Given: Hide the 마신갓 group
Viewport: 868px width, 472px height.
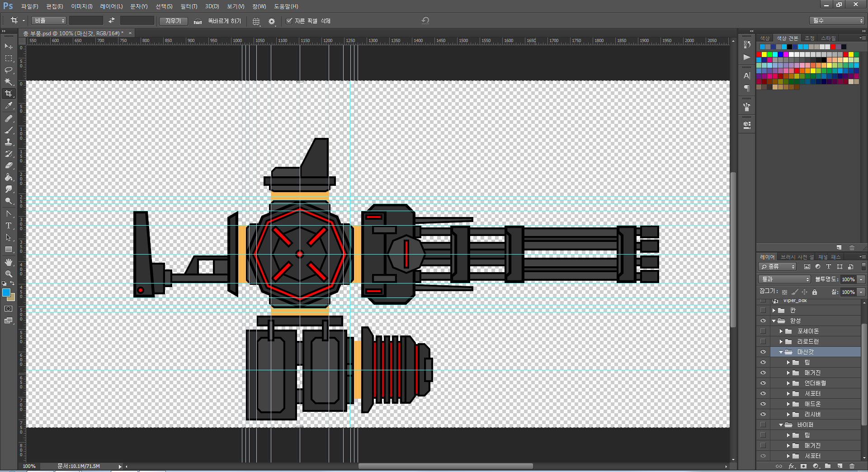Looking at the screenshot, I should [x=763, y=352].
